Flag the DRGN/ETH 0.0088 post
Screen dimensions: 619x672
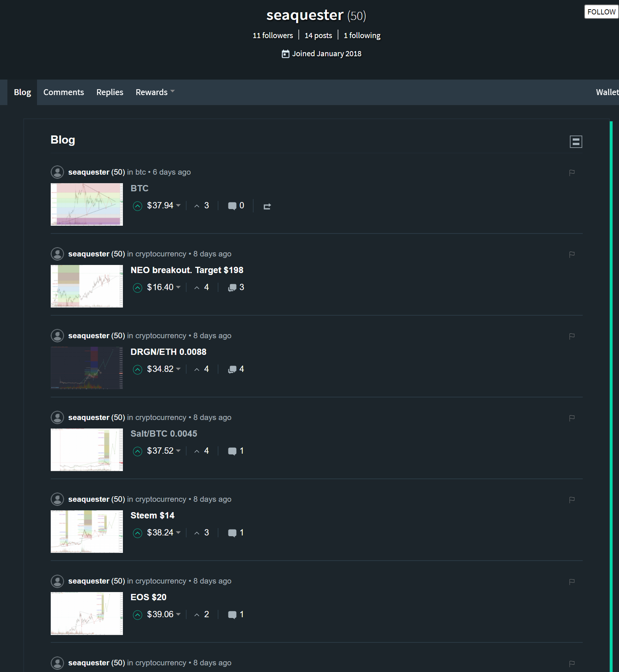click(572, 336)
